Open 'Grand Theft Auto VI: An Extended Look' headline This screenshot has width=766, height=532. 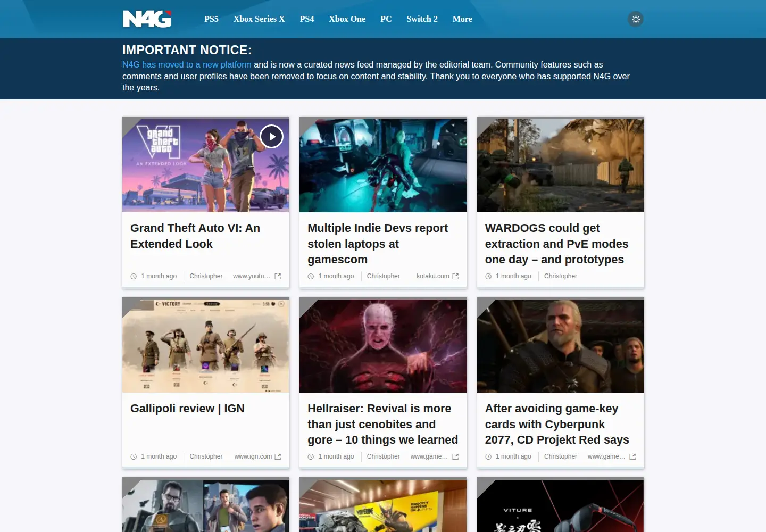[195, 236]
